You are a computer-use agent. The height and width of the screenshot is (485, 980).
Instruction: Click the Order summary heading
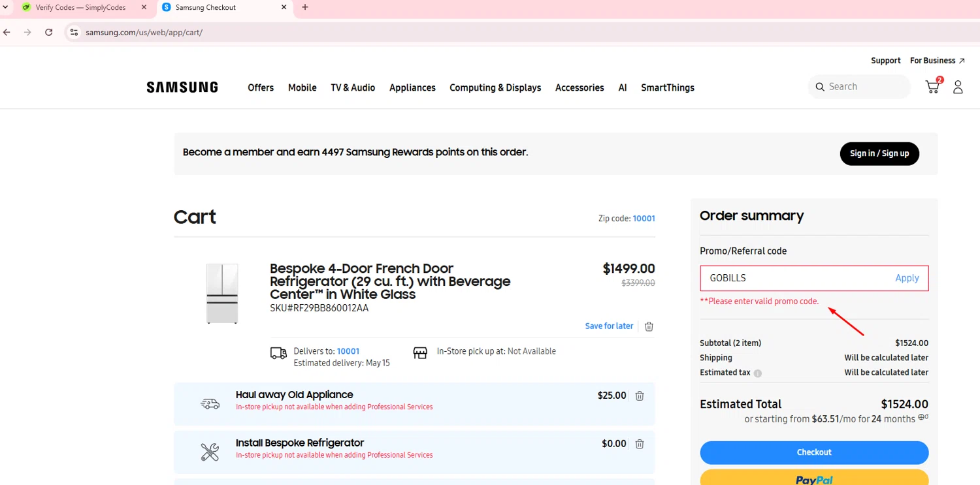[x=751, y=216]
